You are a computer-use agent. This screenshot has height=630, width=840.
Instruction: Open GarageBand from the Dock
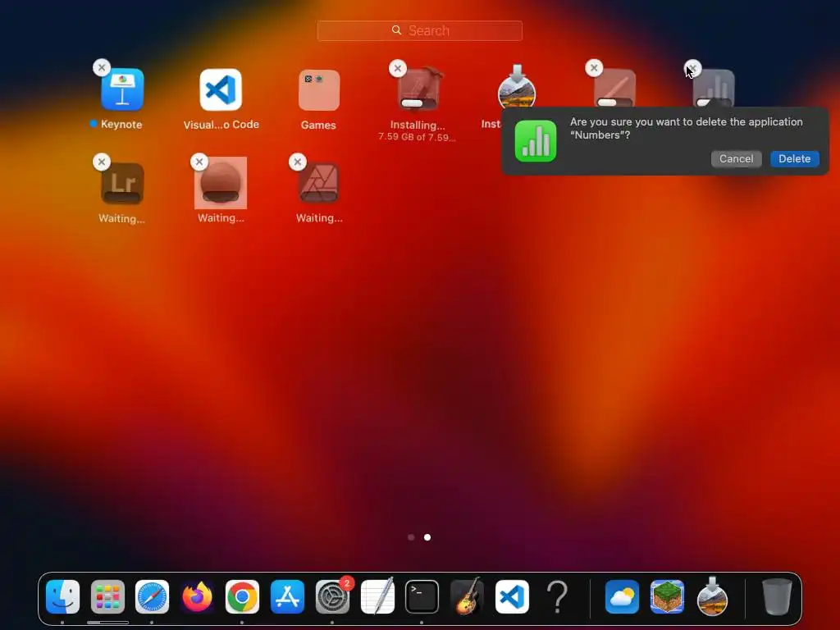coord(467,596)
